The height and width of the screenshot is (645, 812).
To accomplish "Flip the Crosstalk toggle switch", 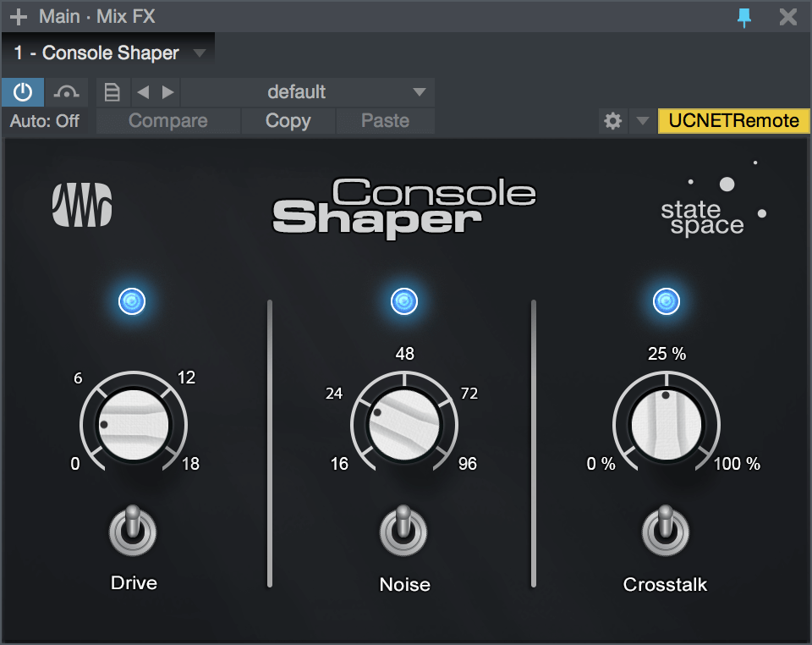I will pyautogui.click(x=666, y=529).
